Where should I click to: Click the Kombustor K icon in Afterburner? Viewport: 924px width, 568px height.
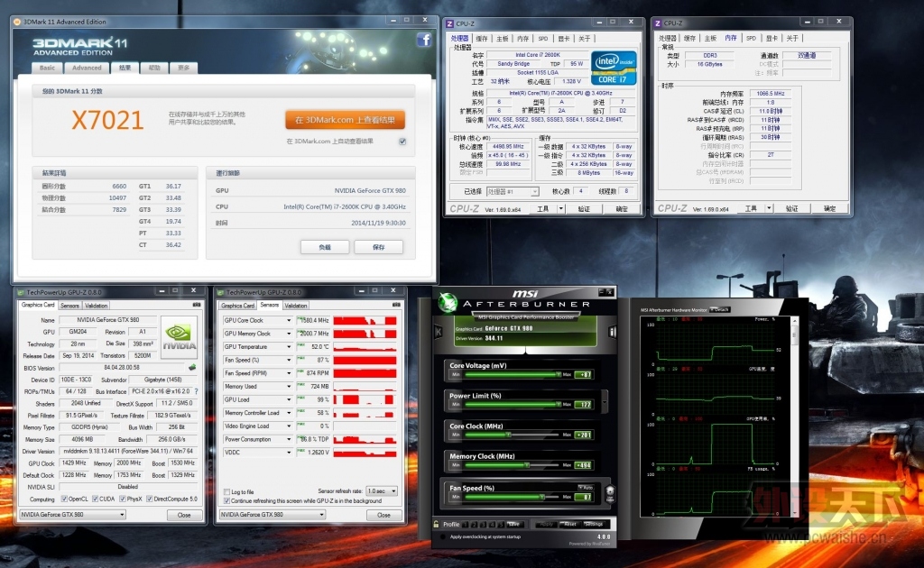tap(439, 332)
